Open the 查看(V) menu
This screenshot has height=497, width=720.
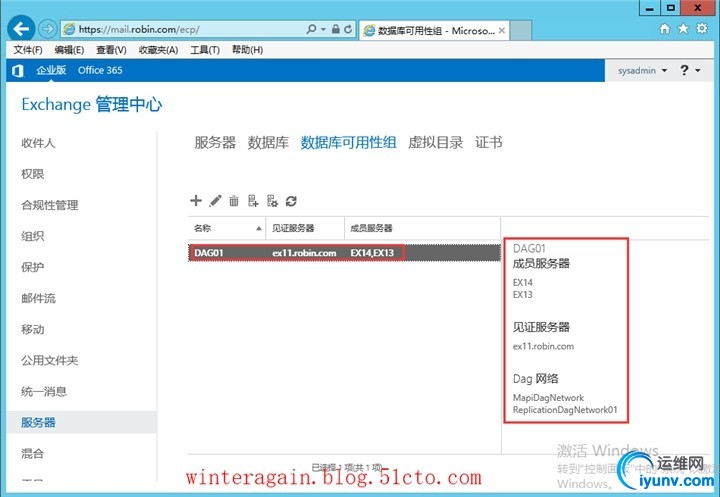pos(111,50)
